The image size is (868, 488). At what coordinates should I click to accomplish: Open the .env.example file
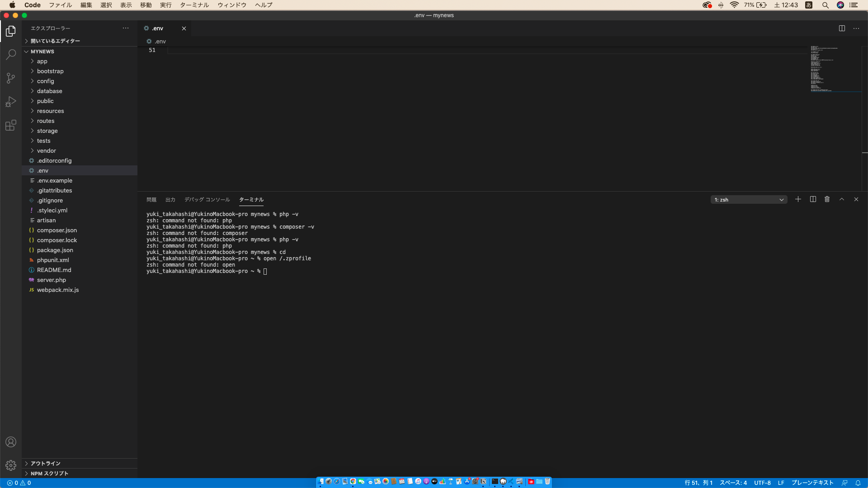tap(80, 181)
